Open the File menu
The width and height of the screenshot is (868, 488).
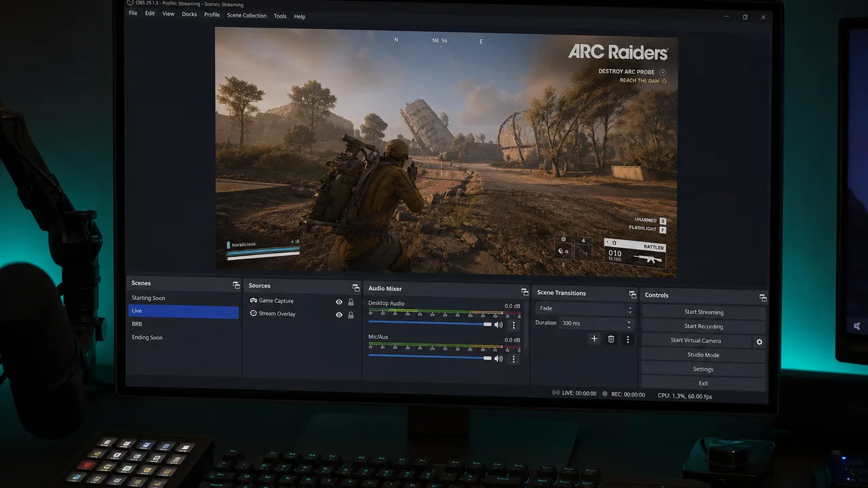coord(133,13)
